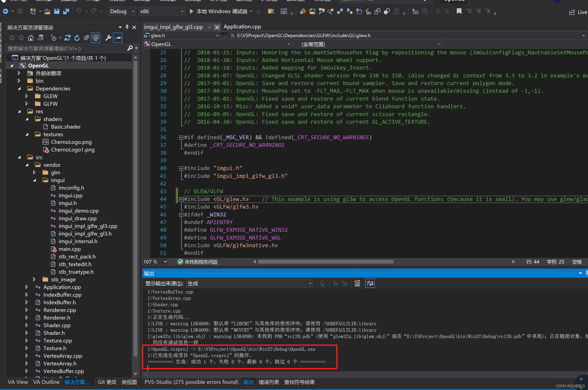The image size is (588, 390).
Task: Click the Collapse All icon in Solution Explorer
Action: (86, 38)
